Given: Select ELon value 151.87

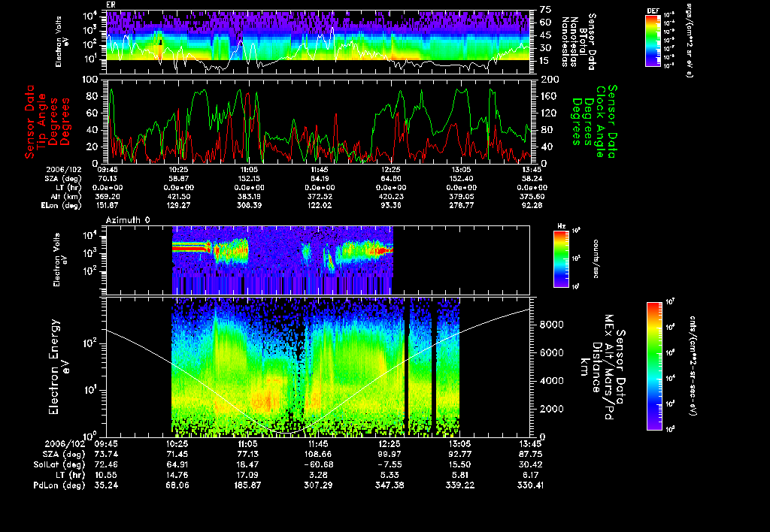Looking at the screenshot, I should [108, 205].
